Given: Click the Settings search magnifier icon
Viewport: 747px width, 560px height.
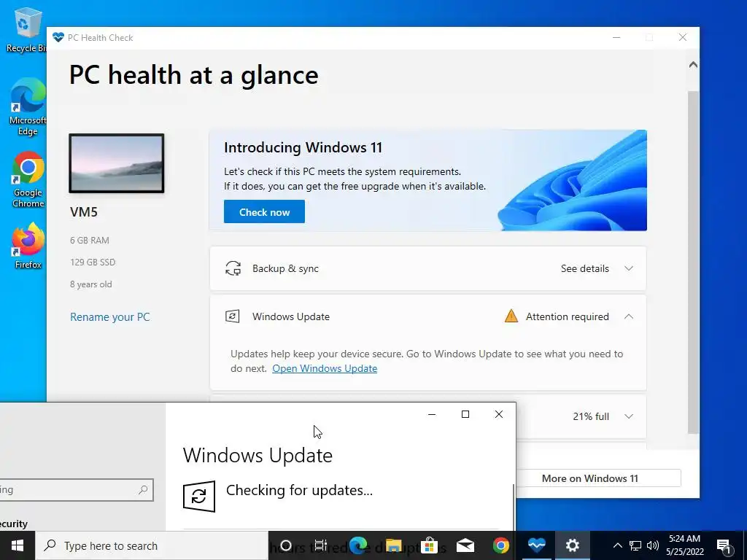Looking at the screenshot, I should (x=143, y=489).
